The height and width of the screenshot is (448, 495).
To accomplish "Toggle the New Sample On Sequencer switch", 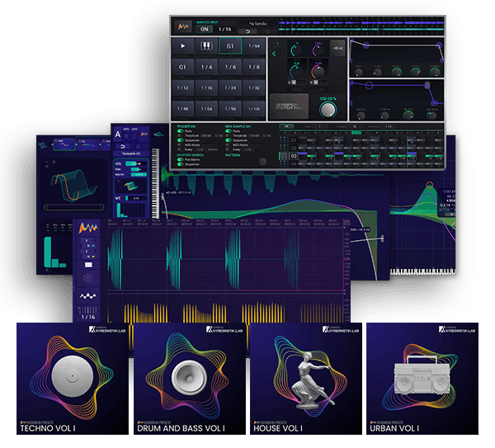I will point(229,140).
